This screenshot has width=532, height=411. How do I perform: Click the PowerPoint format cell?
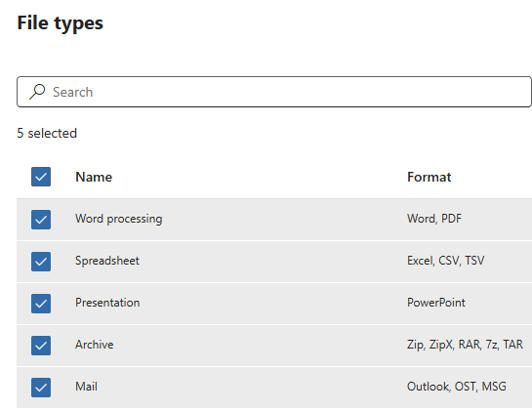point(436,303)
